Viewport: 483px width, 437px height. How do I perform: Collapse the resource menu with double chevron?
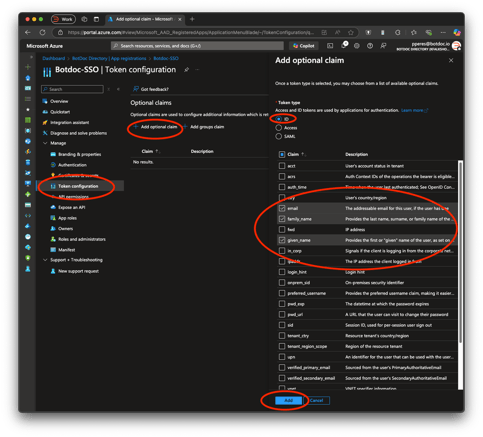click(118, 89)
